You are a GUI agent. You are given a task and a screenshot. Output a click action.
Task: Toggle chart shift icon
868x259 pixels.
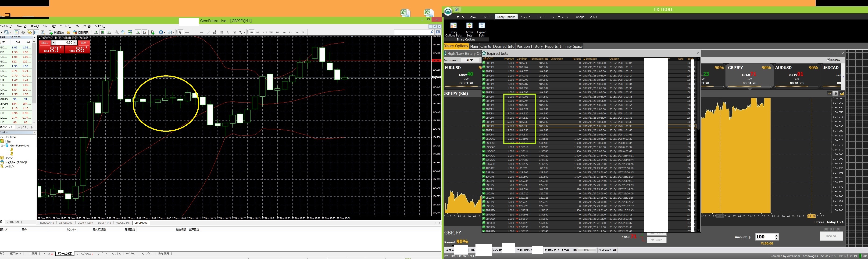[145, 32]
